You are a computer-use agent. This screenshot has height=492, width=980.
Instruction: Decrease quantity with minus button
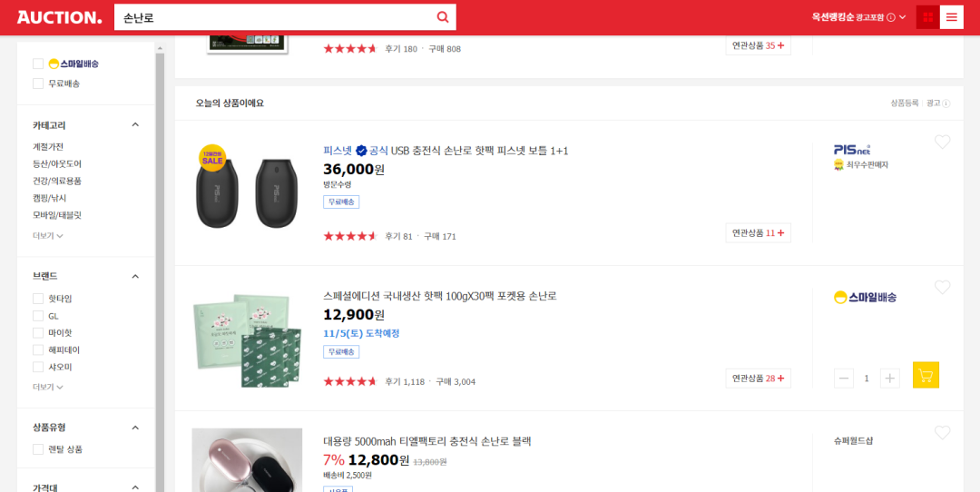(844, 379)
